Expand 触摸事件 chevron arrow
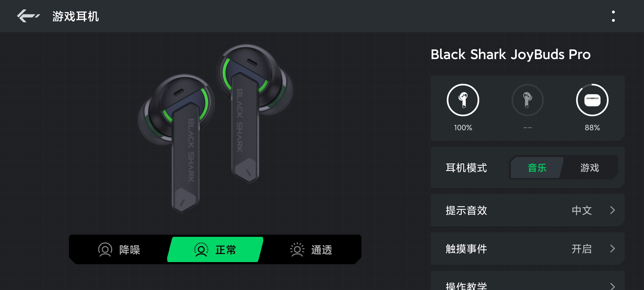The image size is (644, 290). pyautogui.click(x=612, y=249)
